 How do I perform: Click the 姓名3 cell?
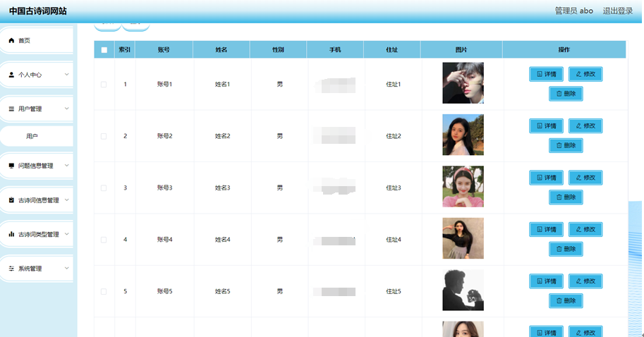[223, 188]
